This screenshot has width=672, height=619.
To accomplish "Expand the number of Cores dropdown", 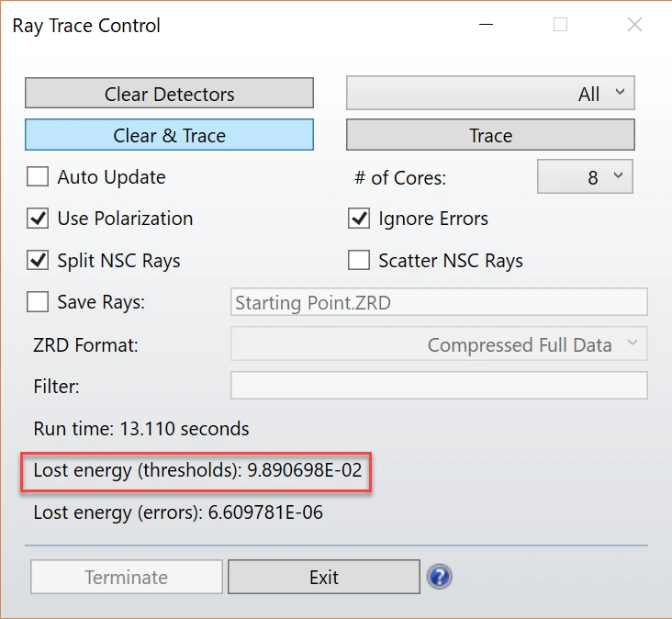I will click(x=585, y=176).
